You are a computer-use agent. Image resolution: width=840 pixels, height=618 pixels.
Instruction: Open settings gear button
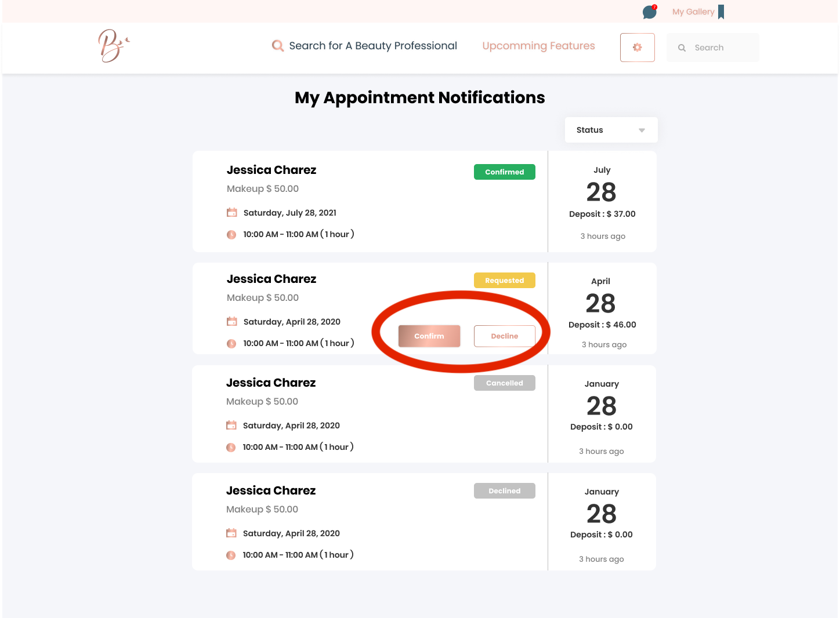(637, 48)
